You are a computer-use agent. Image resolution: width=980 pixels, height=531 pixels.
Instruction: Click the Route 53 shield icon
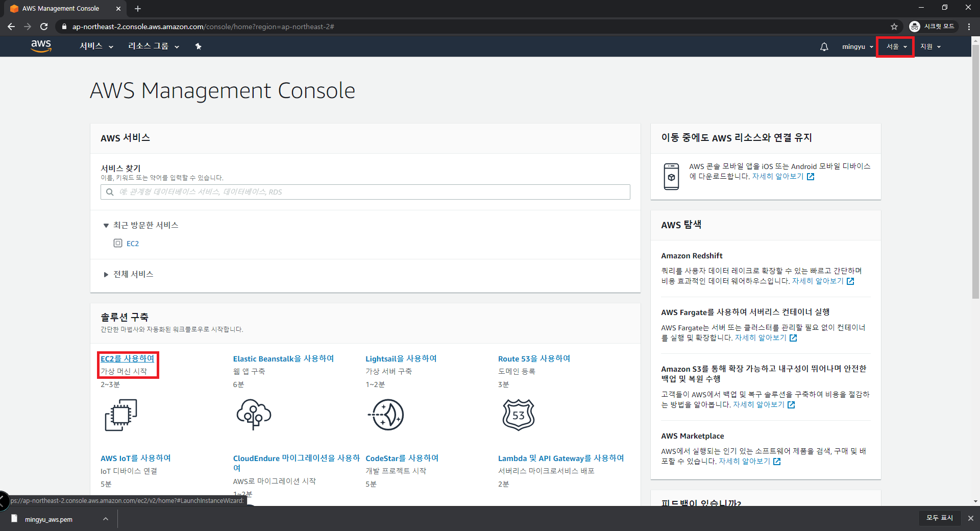(519, 415)
